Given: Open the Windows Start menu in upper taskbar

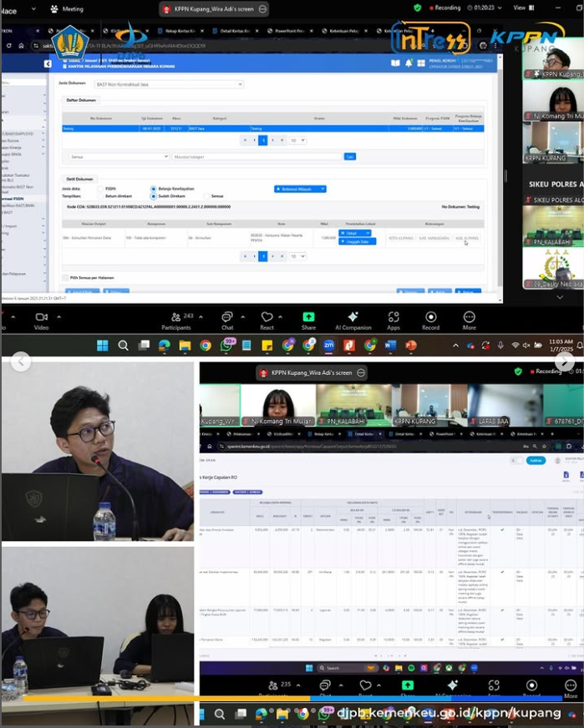Looking at the screenshot, I should pos(102,345).
